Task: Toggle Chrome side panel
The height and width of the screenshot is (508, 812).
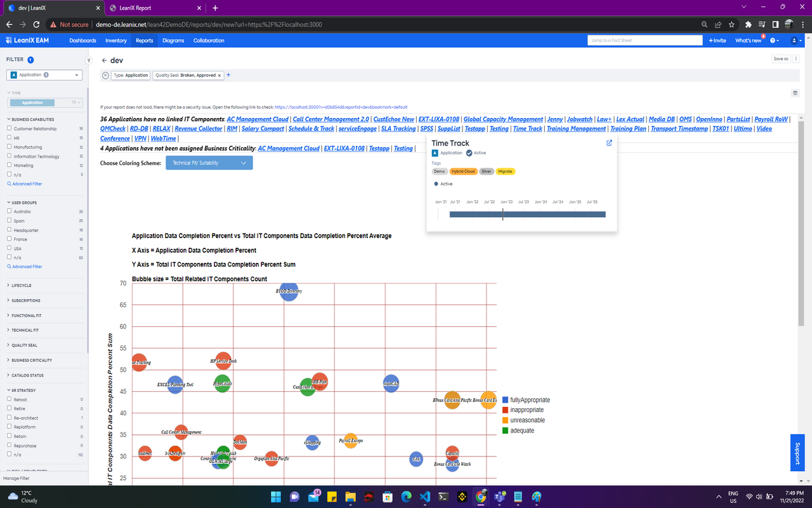Action: pyautogui.click(x=775, y=24)
